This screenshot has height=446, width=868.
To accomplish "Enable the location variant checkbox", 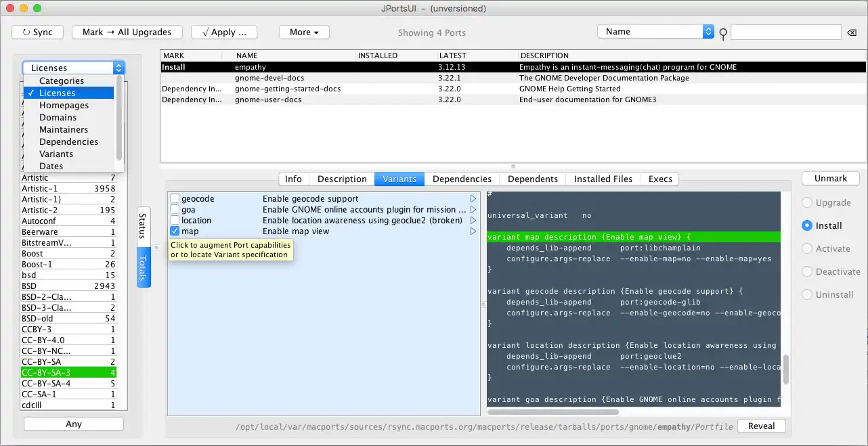I will pos(175,221).
